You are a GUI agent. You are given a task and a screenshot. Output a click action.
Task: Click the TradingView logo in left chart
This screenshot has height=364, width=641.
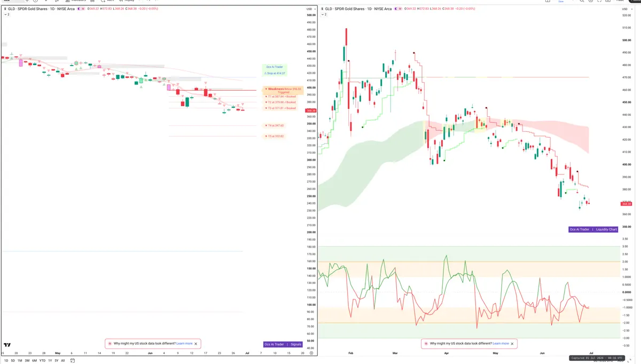(x=7, y=344)
